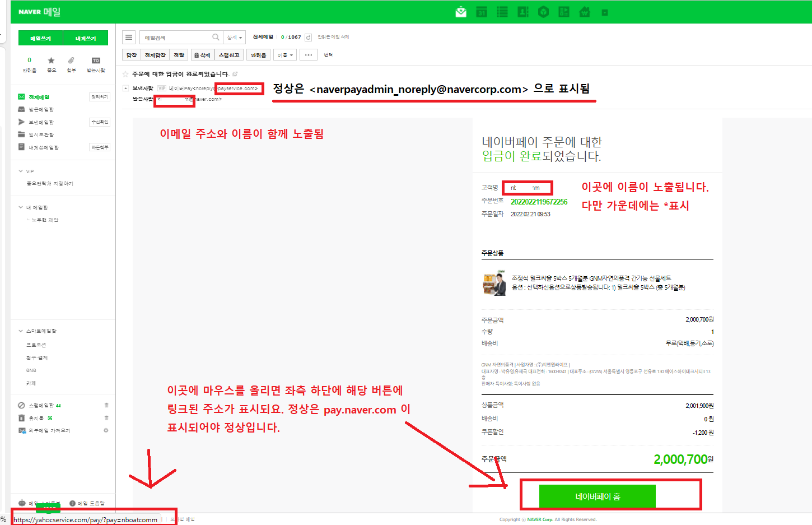Click the 삭제 delete button
Screen dimensions: 812x525
[202, 55]
